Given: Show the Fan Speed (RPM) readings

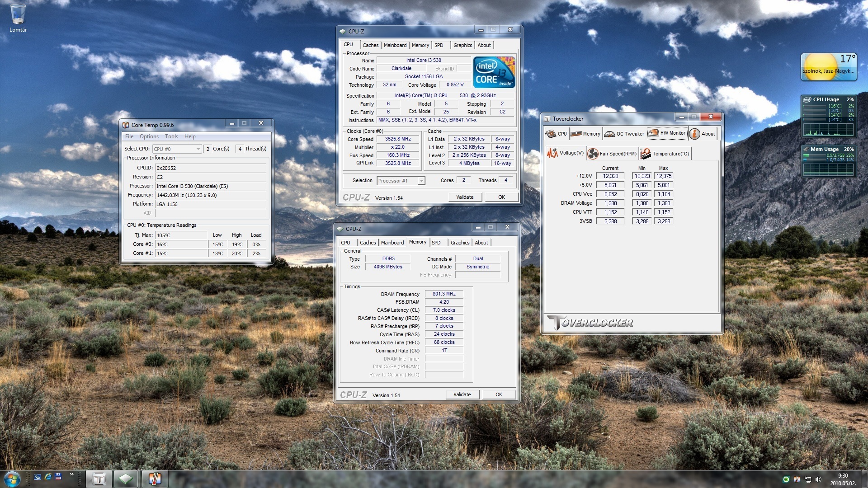Looking at the screenshot, I should 613,154.
